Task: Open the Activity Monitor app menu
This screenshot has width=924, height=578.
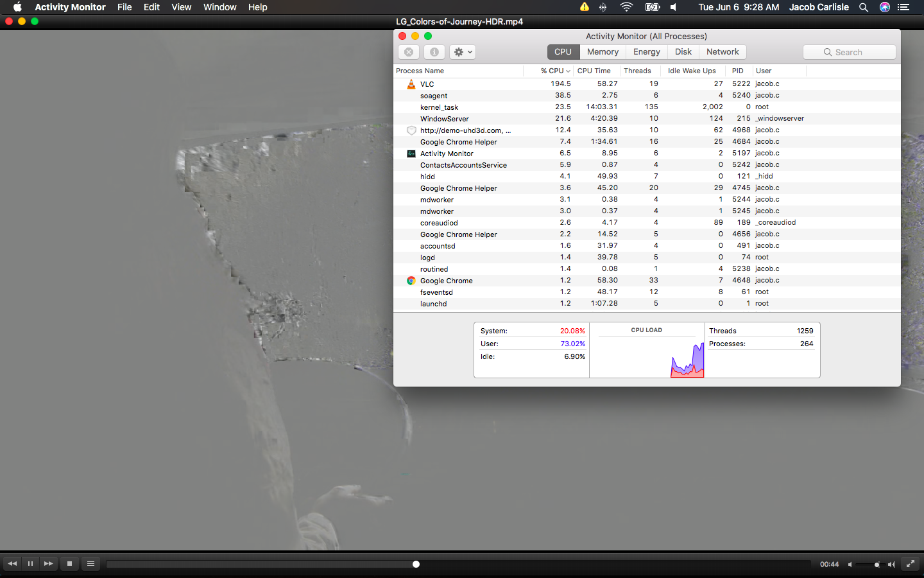Action: tap(70, 7)
